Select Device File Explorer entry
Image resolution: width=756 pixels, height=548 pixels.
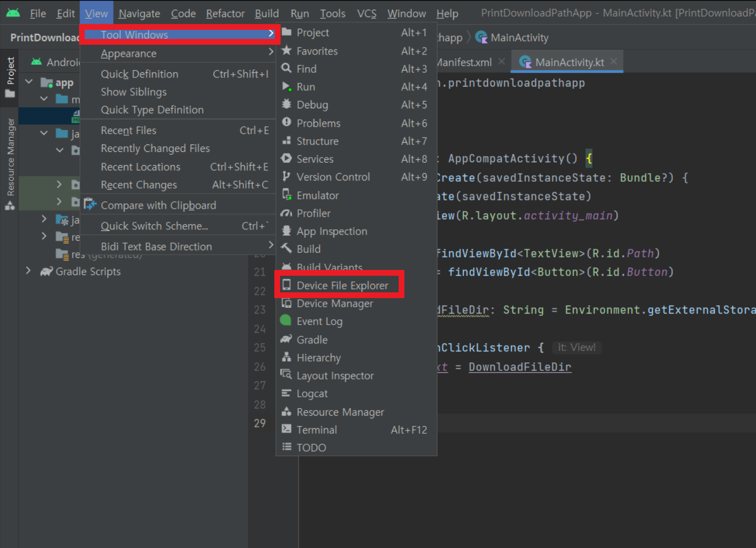click(x=357, y=285)
